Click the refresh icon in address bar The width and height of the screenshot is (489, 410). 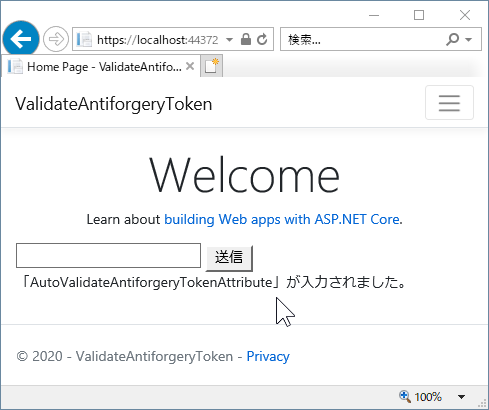[x=262, y=39]
